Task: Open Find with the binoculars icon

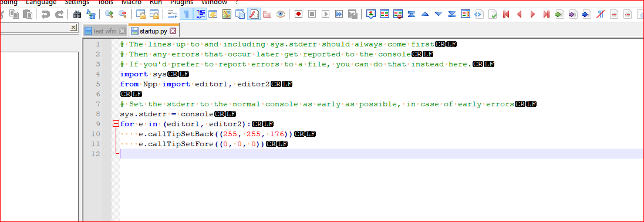Action: click(x=77, y=14)
